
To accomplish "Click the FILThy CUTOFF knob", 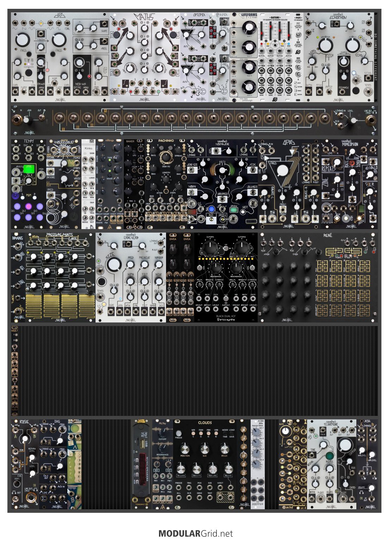I will (163, 432).
